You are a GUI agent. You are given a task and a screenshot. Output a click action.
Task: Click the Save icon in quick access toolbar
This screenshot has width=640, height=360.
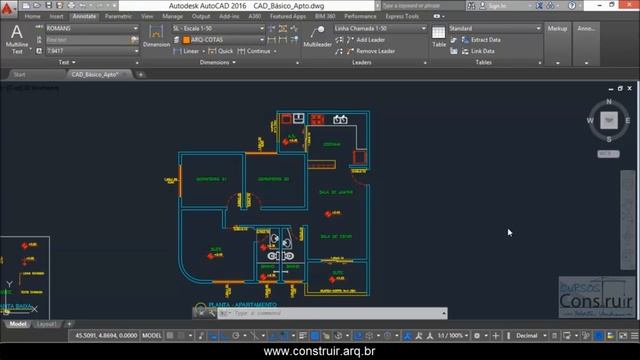(x=49, y=5)
